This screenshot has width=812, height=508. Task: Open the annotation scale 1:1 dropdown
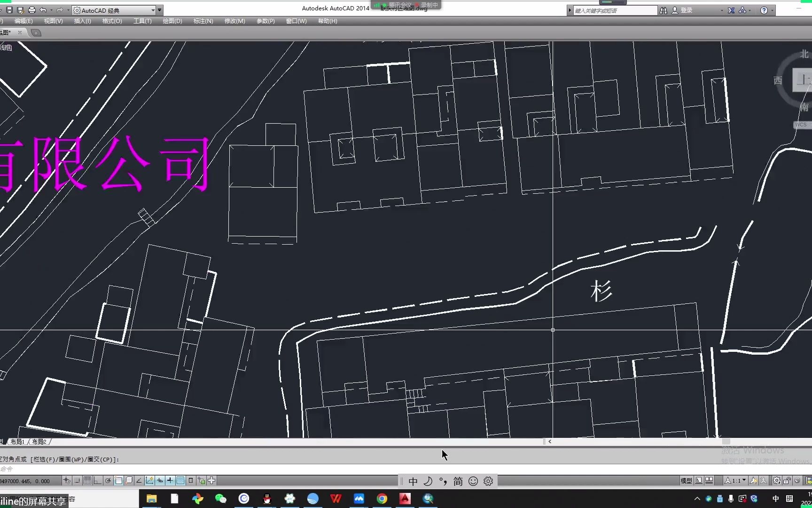coord(744,480)
